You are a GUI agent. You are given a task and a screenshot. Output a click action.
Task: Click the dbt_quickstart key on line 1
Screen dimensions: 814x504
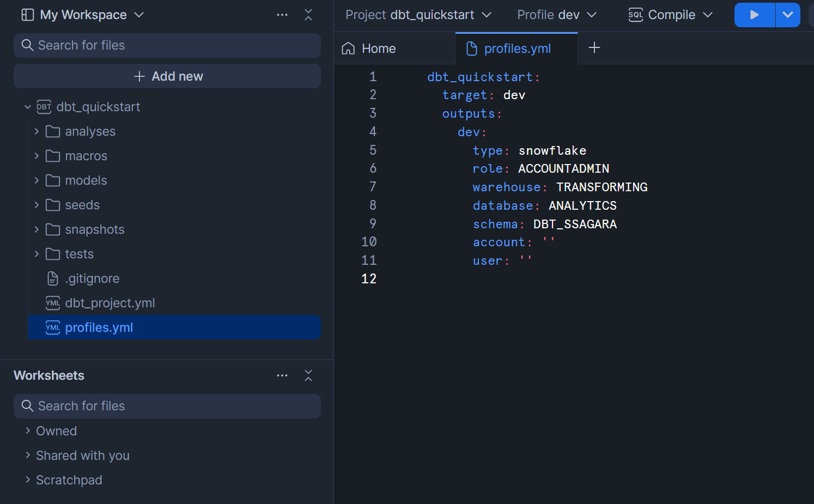pyautogui.click(x=480, y=77)
